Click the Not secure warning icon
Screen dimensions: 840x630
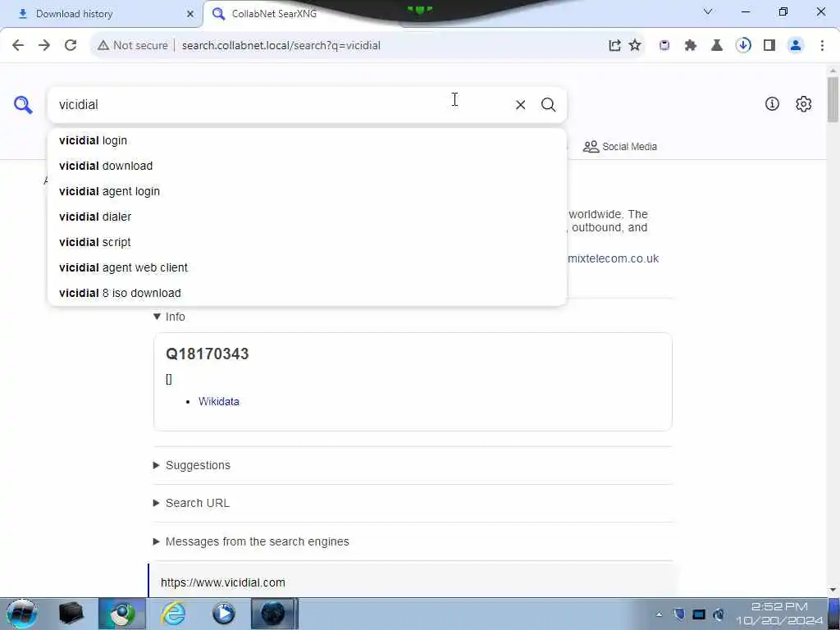[103, 46]
